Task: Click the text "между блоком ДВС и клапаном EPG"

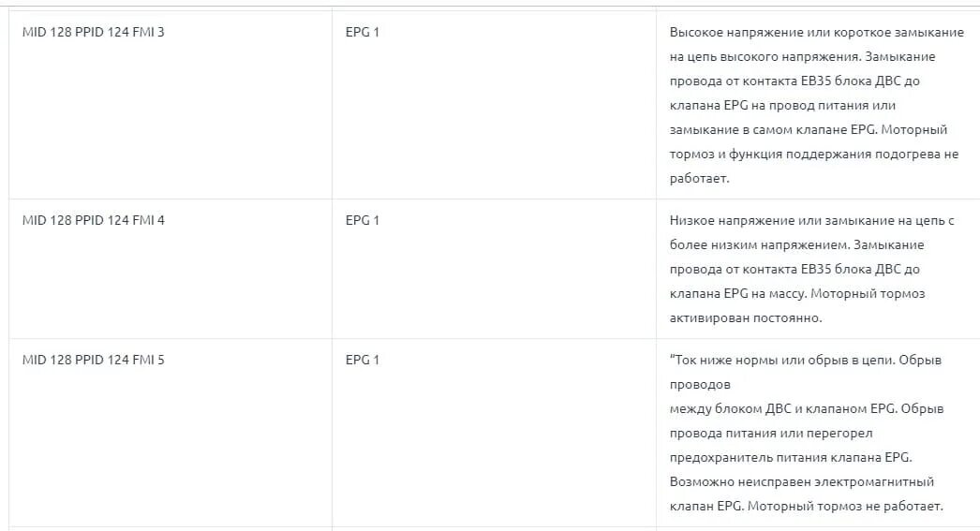Action: pyautogui.click(x=782, y=409)
